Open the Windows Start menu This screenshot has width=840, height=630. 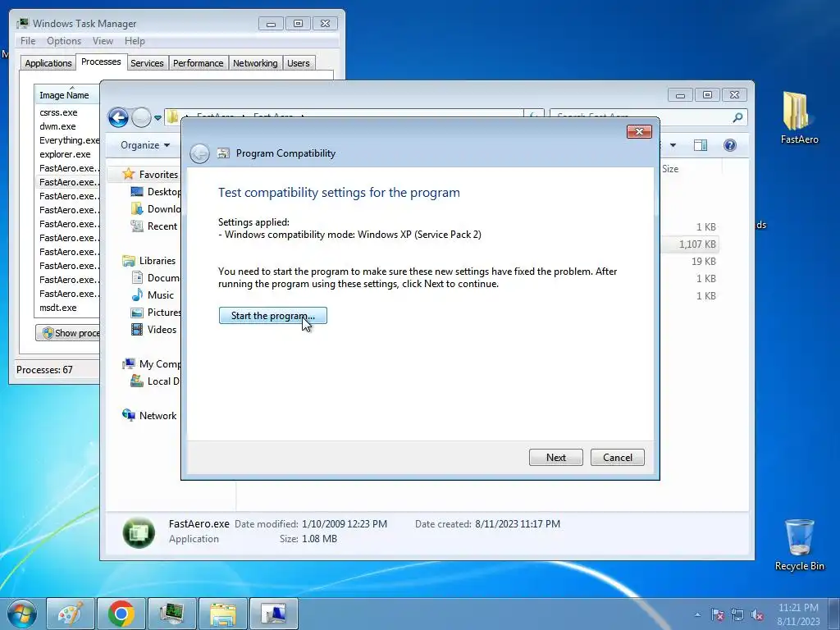pyautogui.click(x=22, y=614)
